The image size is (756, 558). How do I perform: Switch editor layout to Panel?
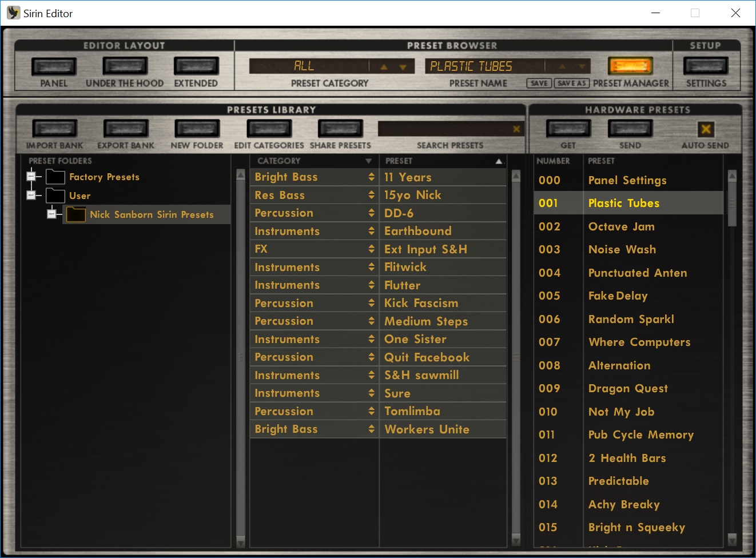click(x=54, y=66)
